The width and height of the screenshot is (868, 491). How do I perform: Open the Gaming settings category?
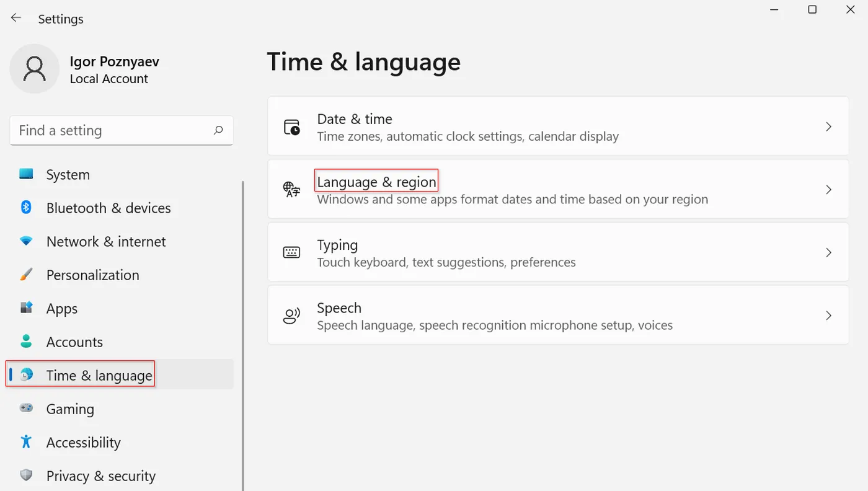coord(70,409)
